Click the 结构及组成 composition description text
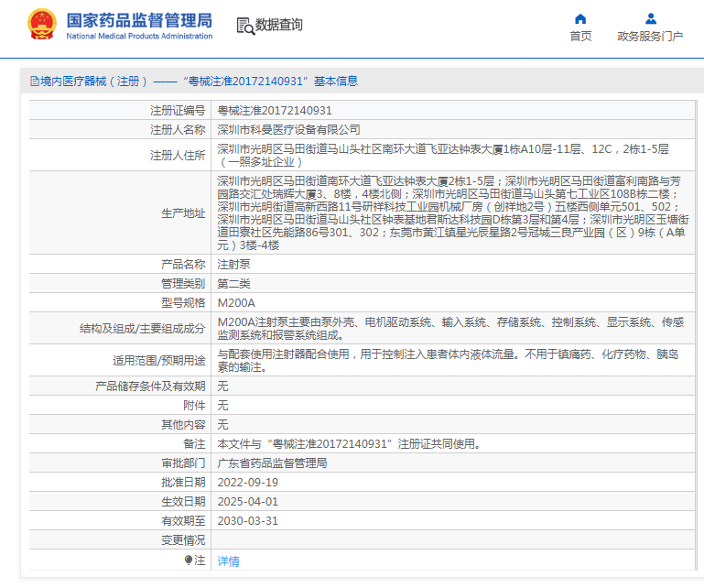Screen dimensions: 704x588 pos(450,329)
